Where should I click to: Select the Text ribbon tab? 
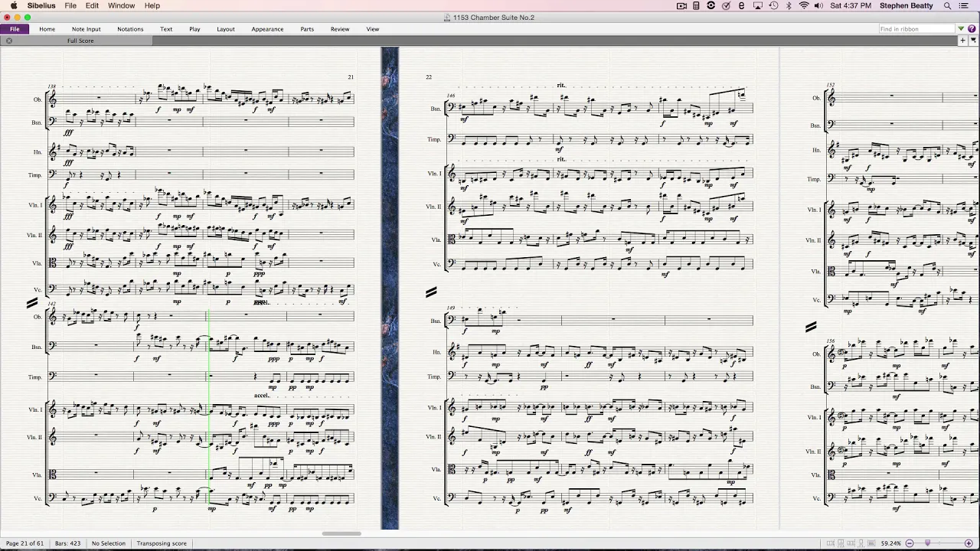coord(166,29)
